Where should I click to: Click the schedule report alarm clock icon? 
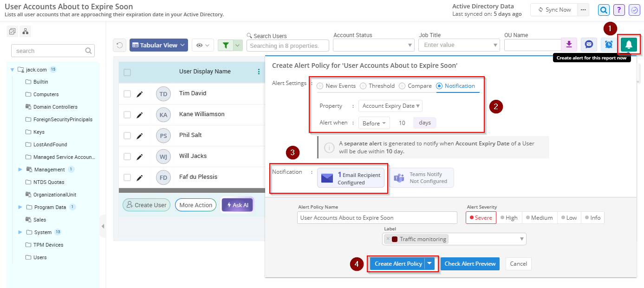(608, 44)
